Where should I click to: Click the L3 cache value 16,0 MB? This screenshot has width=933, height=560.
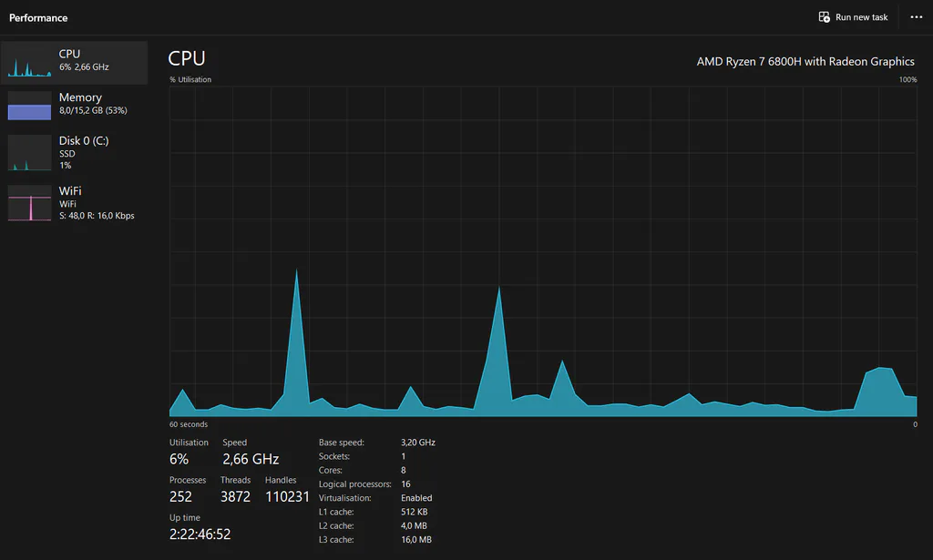point(416,540)
